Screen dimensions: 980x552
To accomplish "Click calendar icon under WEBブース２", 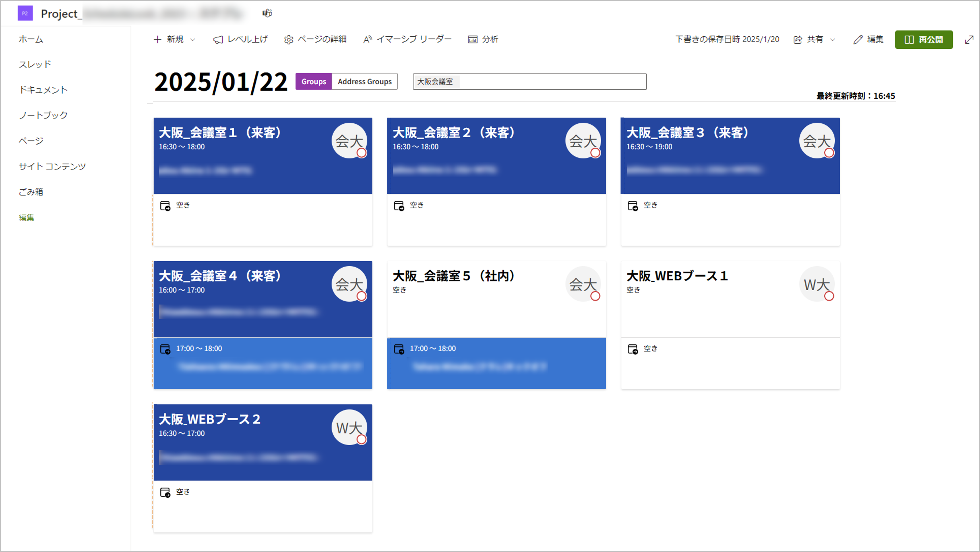I will [165, 493].
